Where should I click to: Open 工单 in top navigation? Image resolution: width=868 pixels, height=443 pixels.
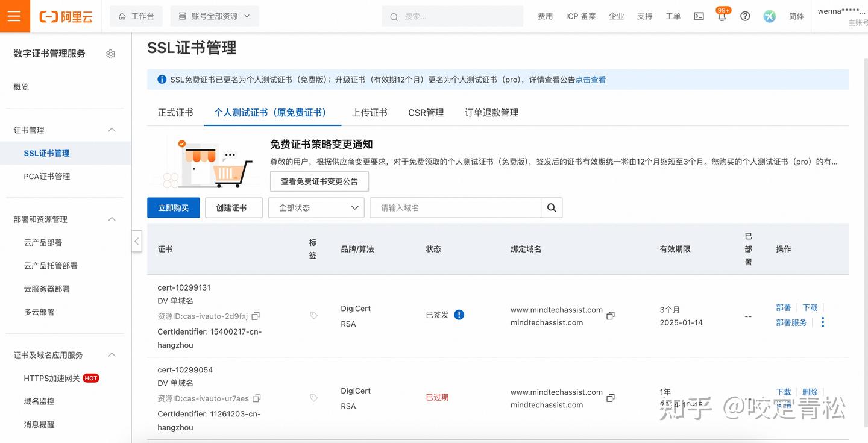click(x=673, y=16)
